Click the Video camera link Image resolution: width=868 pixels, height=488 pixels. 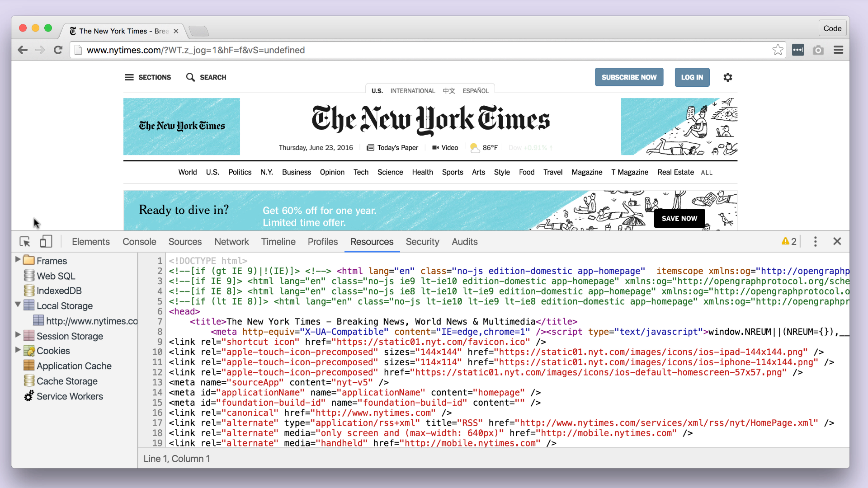pos(445,148)
